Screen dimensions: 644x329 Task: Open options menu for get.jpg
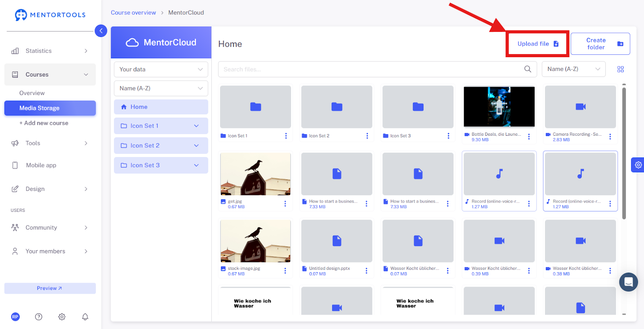285,204
